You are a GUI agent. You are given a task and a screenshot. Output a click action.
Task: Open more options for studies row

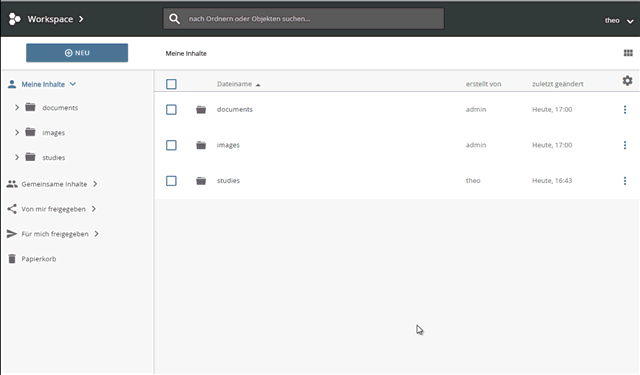tap(625, 180)
